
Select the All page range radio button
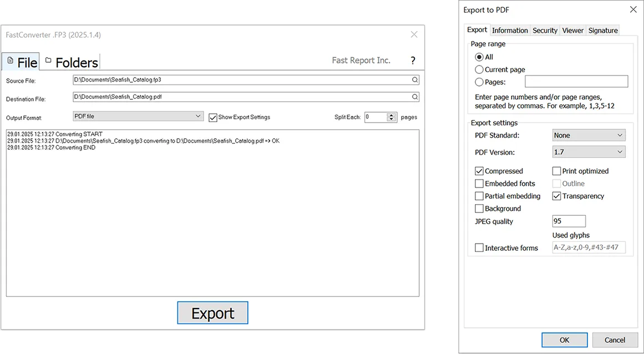pos(479,57)
